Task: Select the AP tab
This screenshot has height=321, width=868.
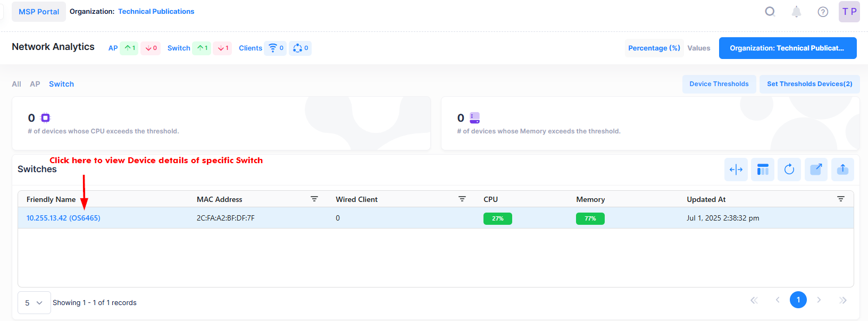Action: (x=35, y=84)
